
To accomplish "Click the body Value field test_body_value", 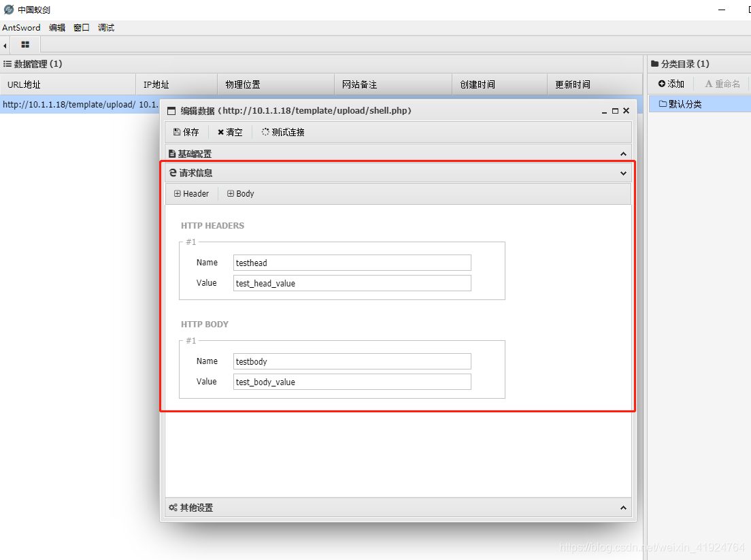I will click(352, 382).
